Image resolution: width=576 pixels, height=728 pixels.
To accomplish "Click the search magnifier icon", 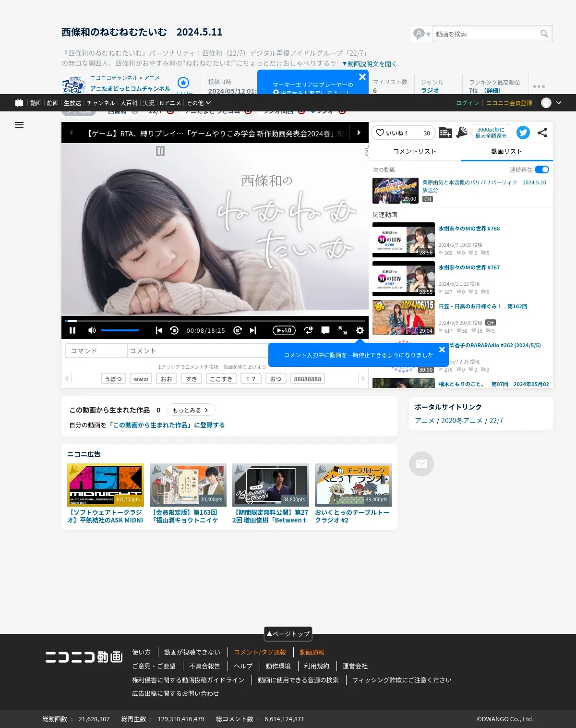I will pos(544,34).
